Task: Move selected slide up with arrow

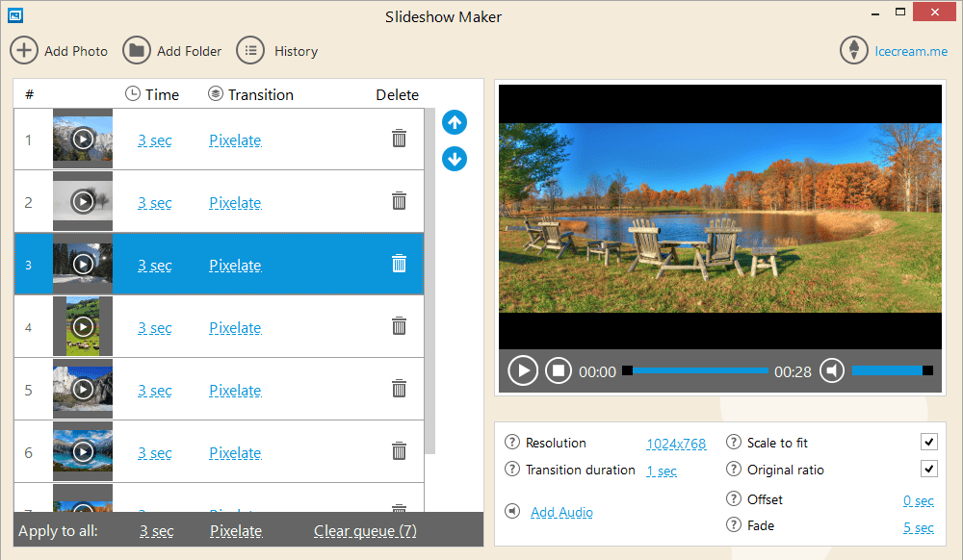Action: (455, 122)
